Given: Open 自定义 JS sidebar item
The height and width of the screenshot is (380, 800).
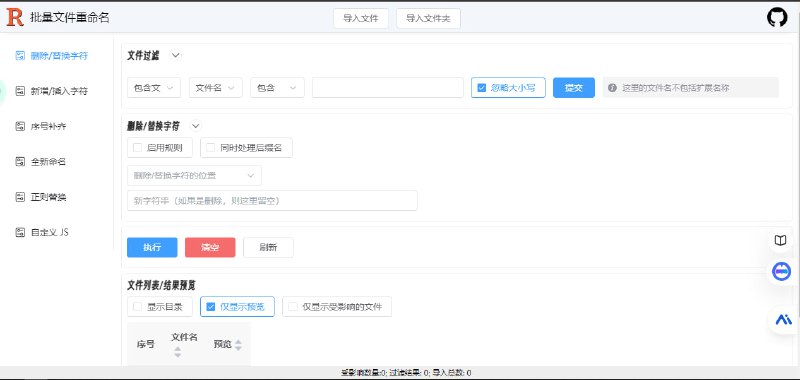Looking at the screenshot, I should [x=49, y=232].
